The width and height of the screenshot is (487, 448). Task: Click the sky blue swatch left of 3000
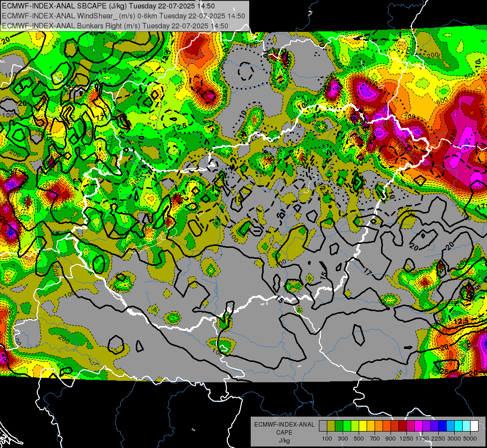tap(450, 426)
